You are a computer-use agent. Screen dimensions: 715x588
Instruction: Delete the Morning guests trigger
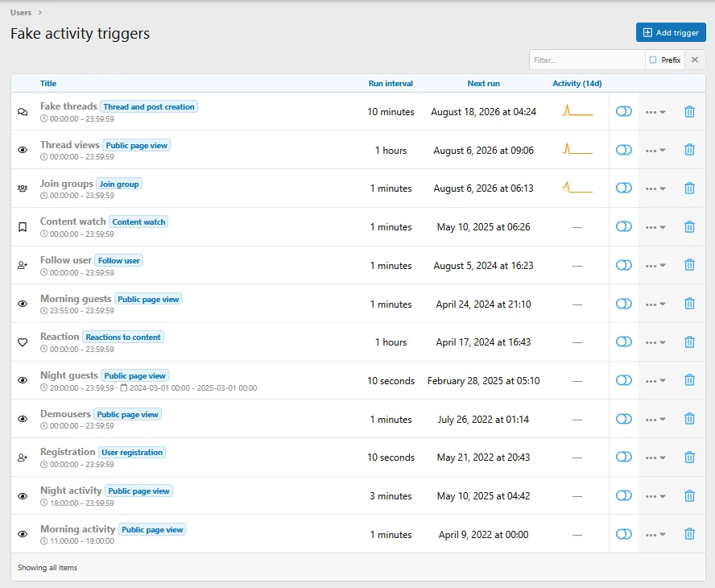689,304
